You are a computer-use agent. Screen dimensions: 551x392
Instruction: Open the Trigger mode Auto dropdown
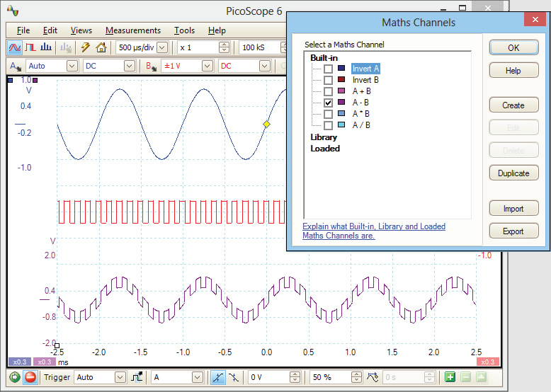pyautogui.click(x=120, y=377)
